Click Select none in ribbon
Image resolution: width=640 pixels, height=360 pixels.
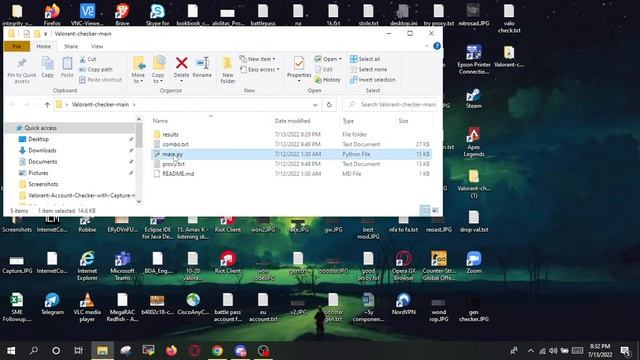tap(369, 69)
